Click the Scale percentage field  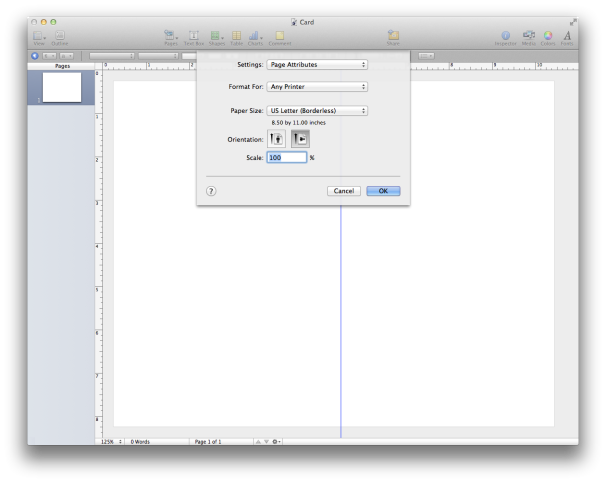[287, 157]
